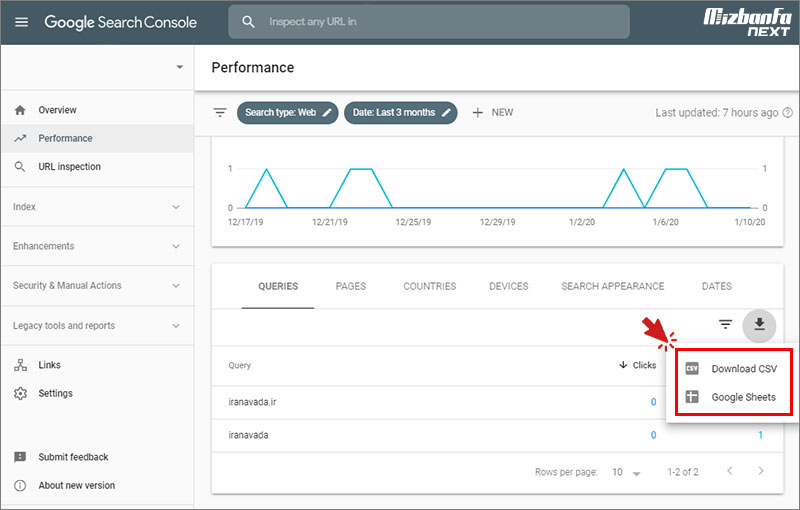Edit the Date: Last 3 months chip
Image resolution: width=800 pixels, height=510 pixels.
tap(401, 113)
